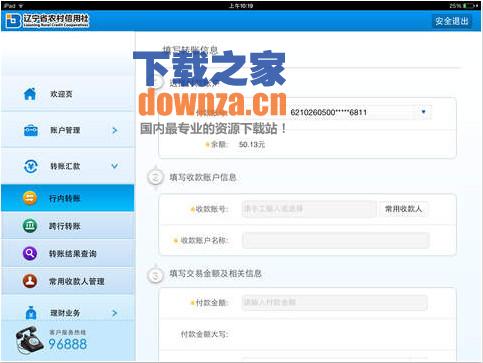Tap the battery indicator in status bar
The height and width of the screenshot is (363, 483).
tap(471, 6)
